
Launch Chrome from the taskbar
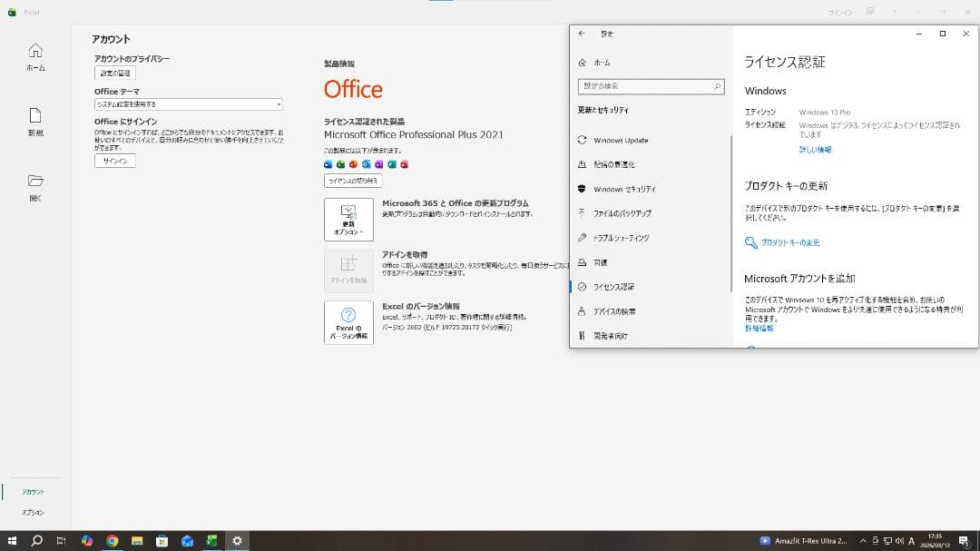coord(113,540)
